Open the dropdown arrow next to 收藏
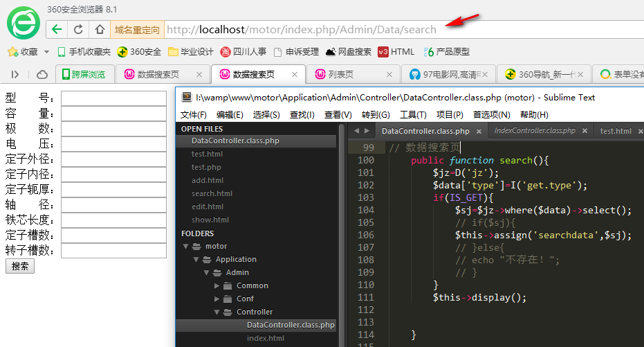644x347 pixels. (x=47, y=52)
